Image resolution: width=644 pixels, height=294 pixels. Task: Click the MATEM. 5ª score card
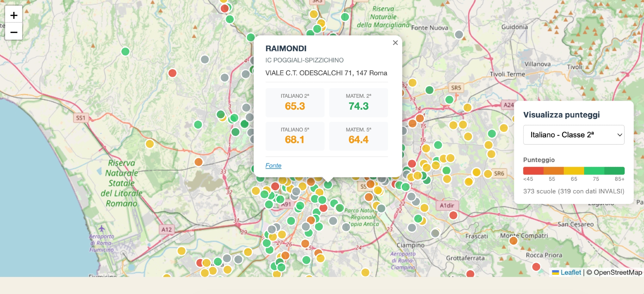[x=358, y=136]
